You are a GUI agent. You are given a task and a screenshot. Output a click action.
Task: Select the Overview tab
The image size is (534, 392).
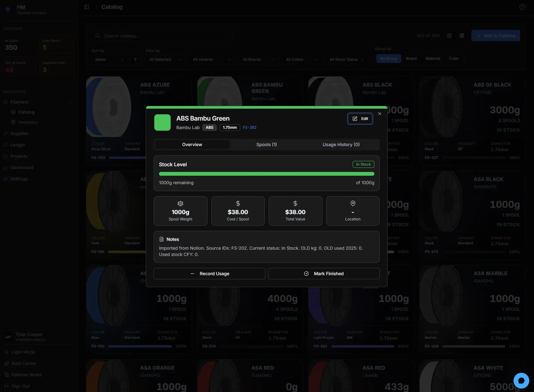pyautogui.click(x=192, y=145)
